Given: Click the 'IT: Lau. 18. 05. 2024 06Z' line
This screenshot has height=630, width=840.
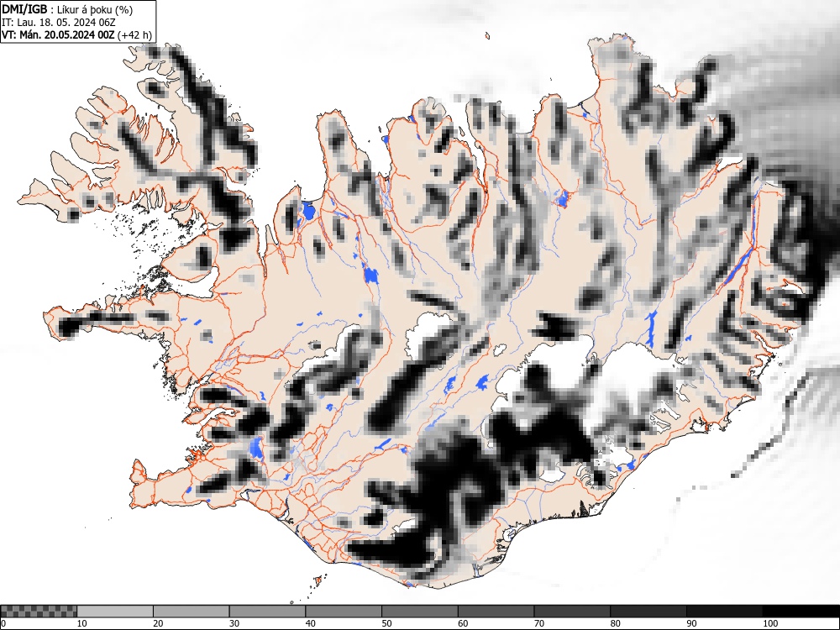Looking at the screenshot, I should pos(59,23).
